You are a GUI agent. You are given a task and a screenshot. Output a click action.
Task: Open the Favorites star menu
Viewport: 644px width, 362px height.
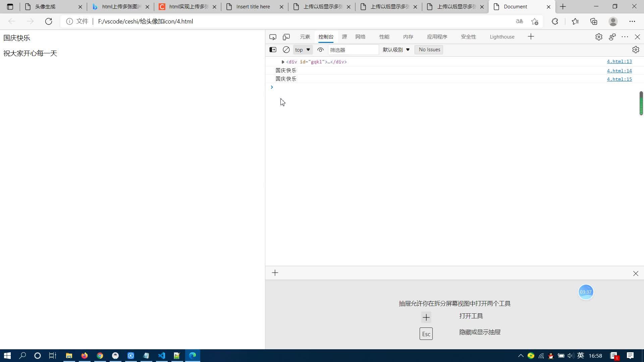575,21
